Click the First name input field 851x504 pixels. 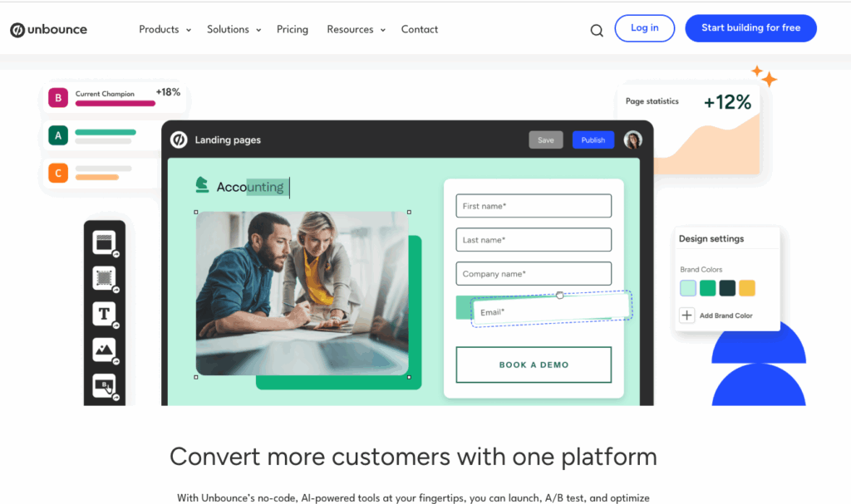click(534, 206)
